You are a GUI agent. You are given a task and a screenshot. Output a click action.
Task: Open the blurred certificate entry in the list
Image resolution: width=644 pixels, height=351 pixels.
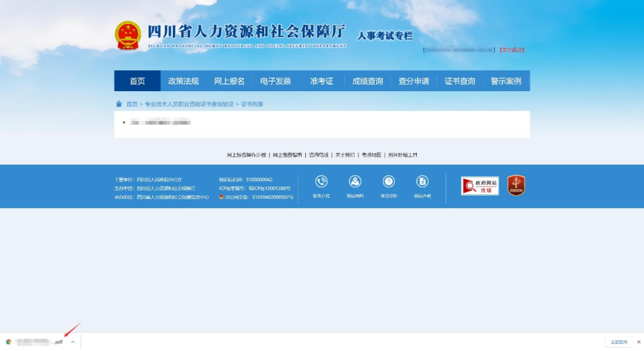[160, 123]
